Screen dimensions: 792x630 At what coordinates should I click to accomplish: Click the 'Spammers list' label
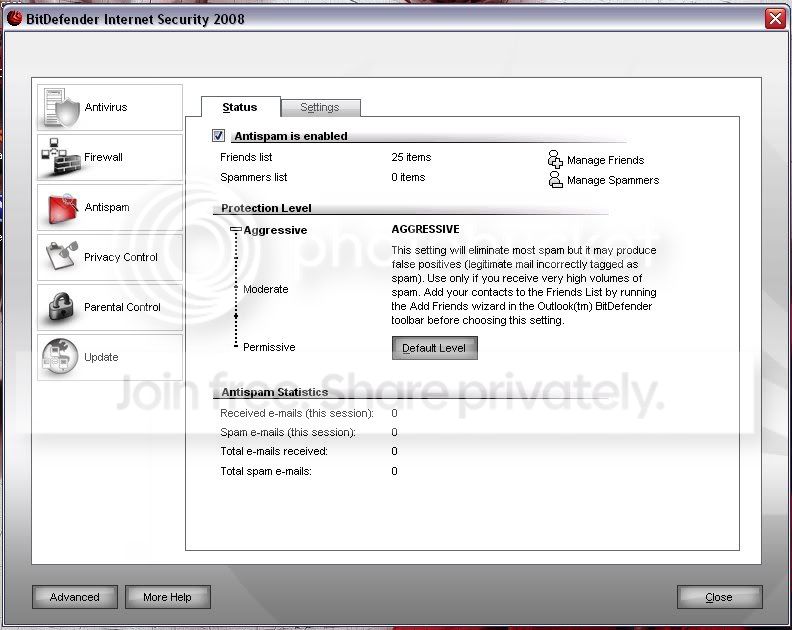[254, 177]
